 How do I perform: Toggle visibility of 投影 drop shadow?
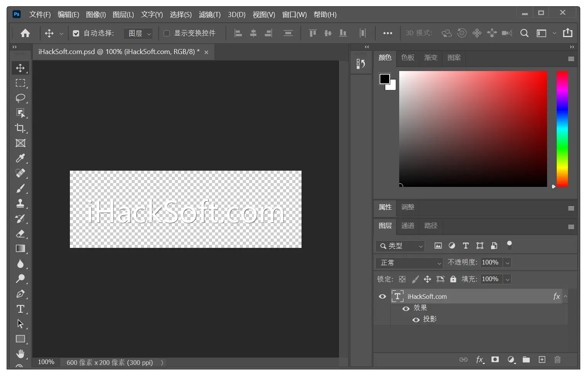(416, 320)
